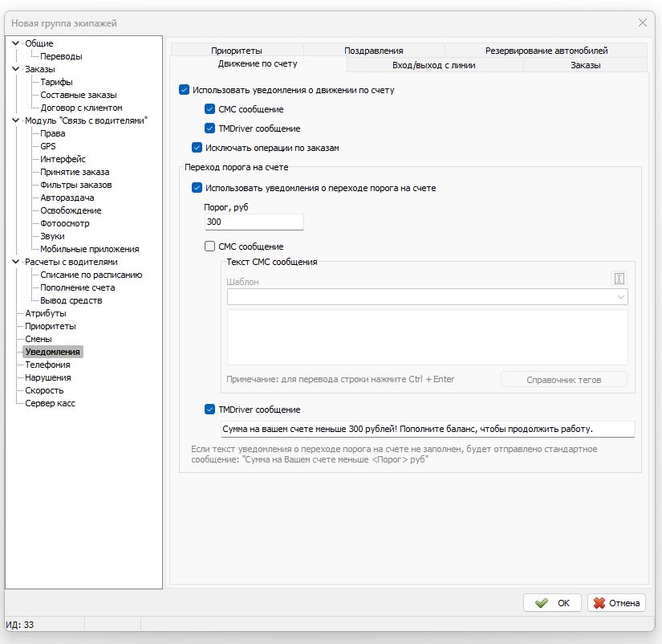Click the Отмена button

(616, 603)
